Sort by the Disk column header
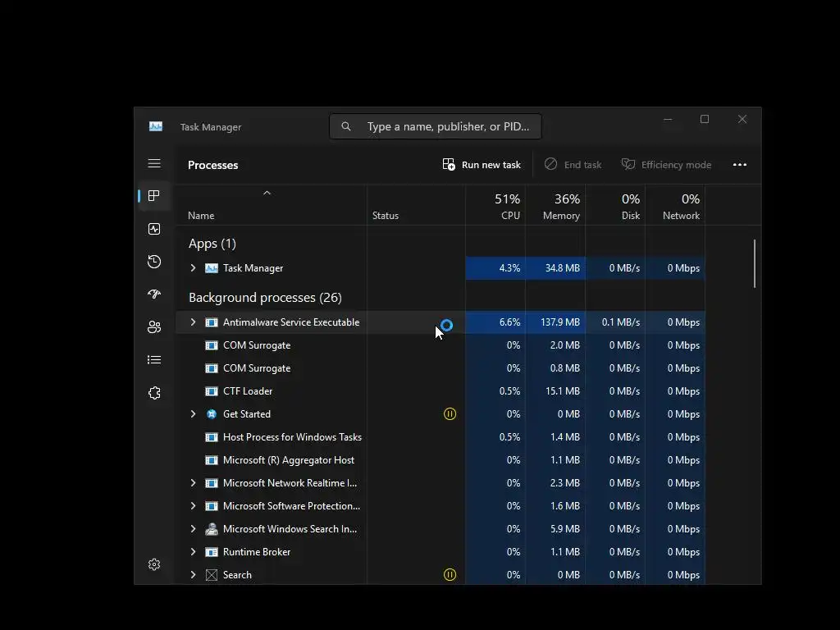The image size is (840, 630). click(x=615, y=205)
